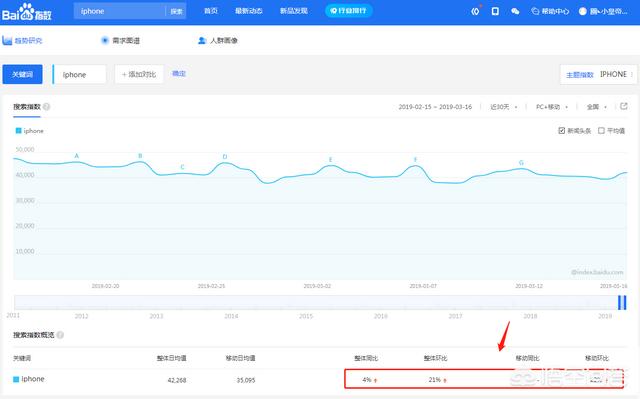Image resolution: width=640 pixels, height=399 pixels.
Task: Open 帮助中心 help center link
Action: (550, 11)
